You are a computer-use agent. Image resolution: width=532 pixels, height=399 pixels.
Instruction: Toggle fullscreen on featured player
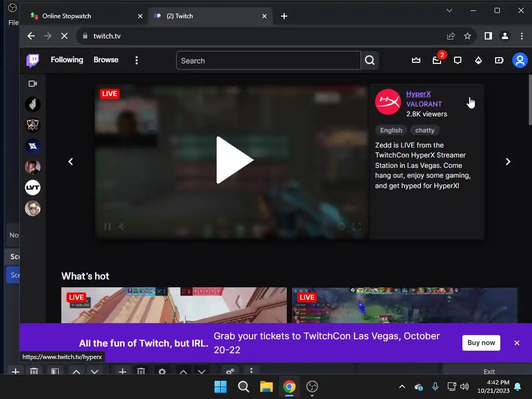tap(356, 227)
